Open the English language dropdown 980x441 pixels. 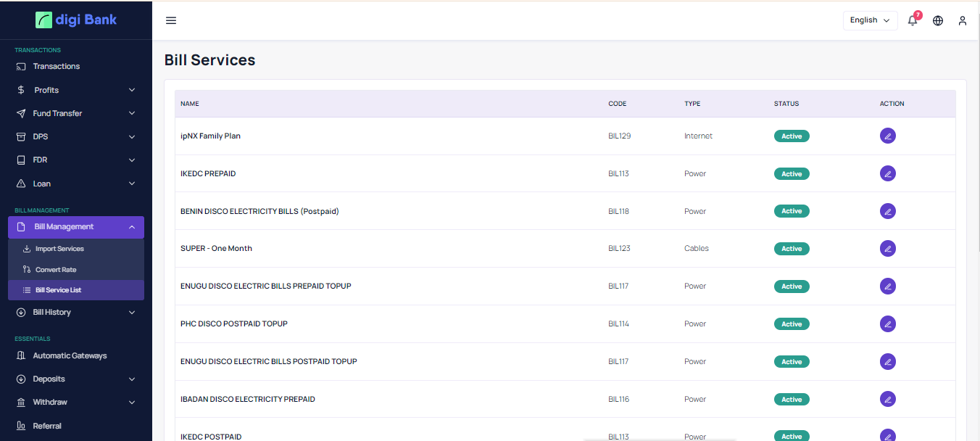870,20
